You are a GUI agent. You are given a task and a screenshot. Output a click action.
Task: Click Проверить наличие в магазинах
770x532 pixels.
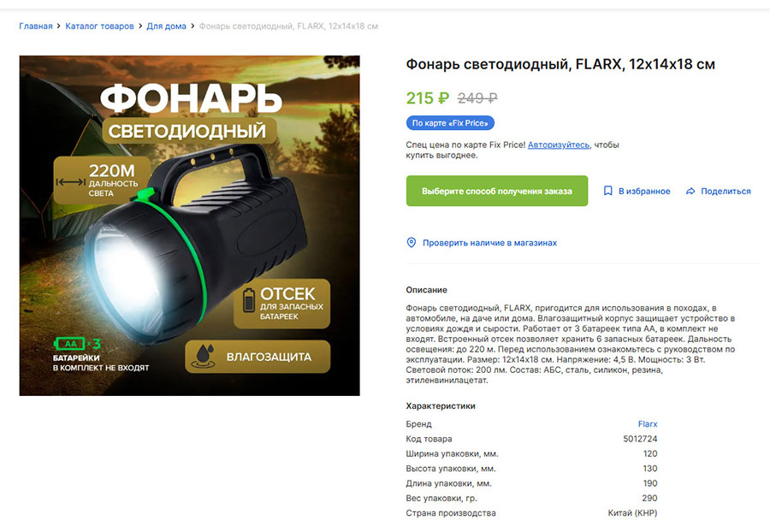[483, 242]
